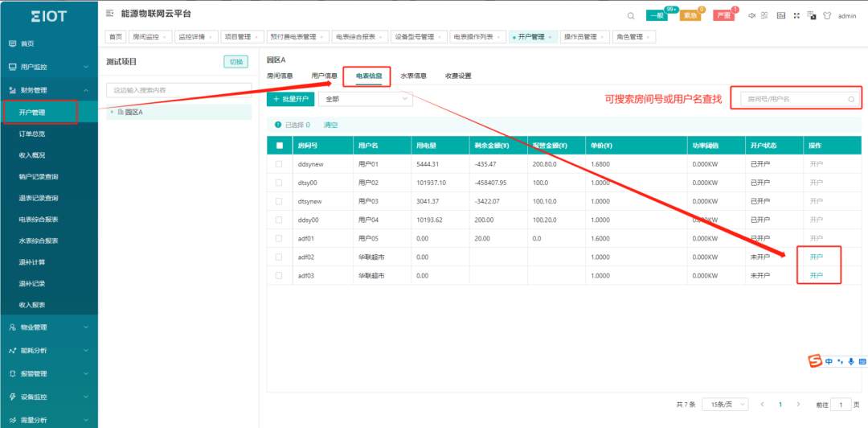Open the header search magnifier icon
The image size is (868, 428).
click(631, 15)
